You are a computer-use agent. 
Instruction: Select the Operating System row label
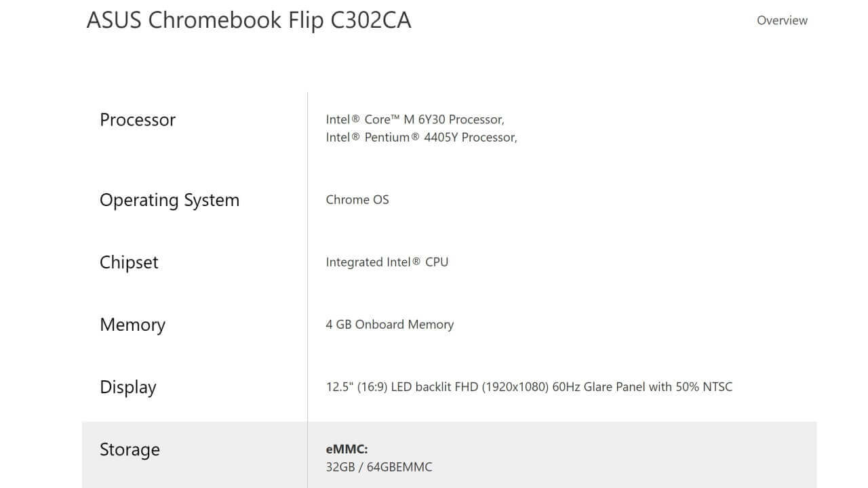[170, 201]
